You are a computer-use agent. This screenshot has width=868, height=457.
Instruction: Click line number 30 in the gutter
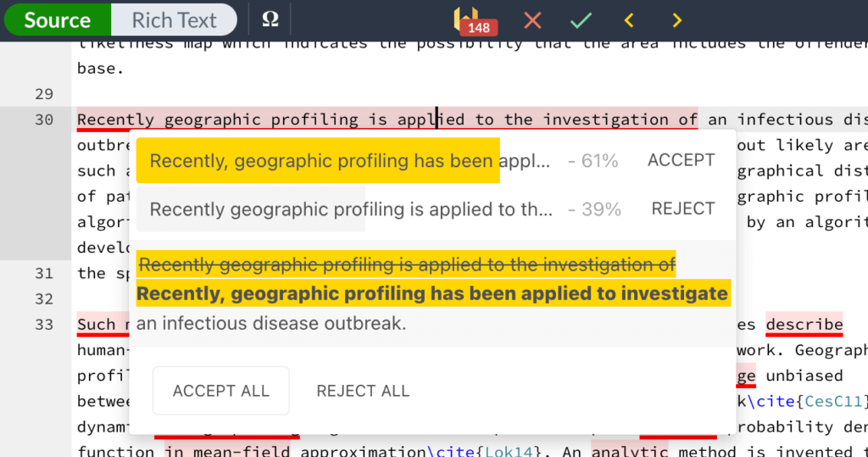click(x=44, y=120)
